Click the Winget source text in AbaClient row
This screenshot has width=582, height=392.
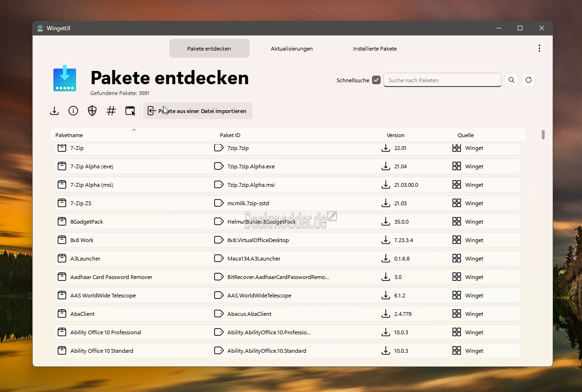click(474, 314)
